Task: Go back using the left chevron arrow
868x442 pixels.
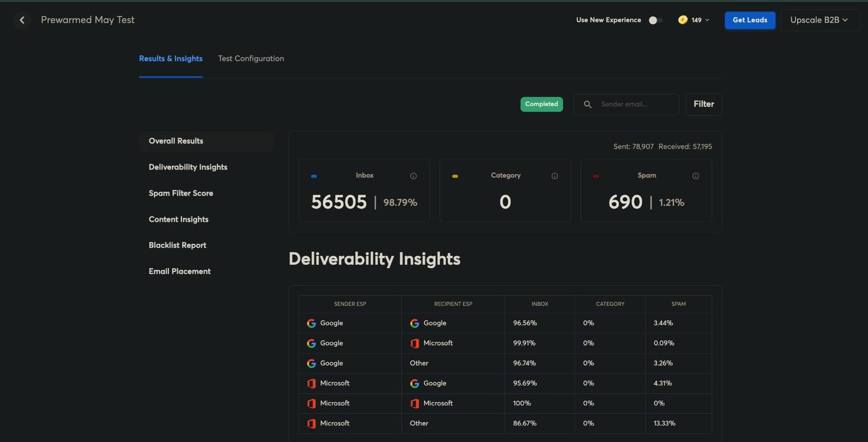Action: pos(22,20)
